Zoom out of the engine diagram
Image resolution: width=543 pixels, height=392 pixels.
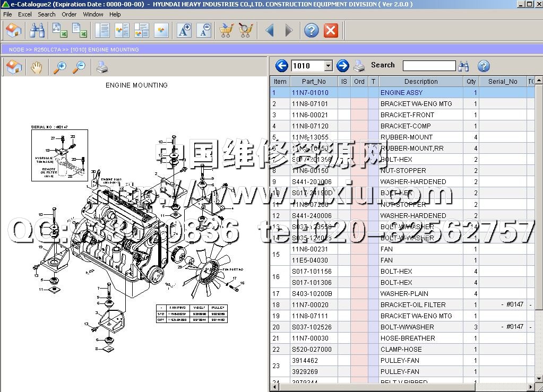79,67
